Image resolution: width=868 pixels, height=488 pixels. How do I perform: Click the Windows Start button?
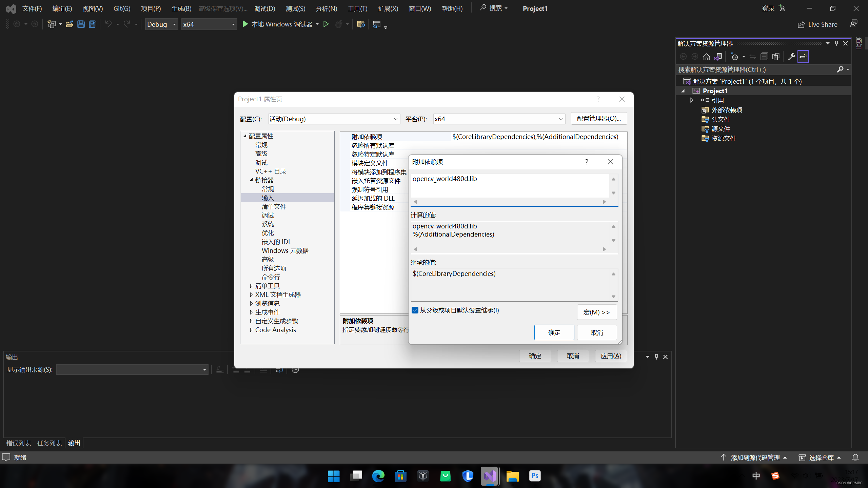(334, 476)
